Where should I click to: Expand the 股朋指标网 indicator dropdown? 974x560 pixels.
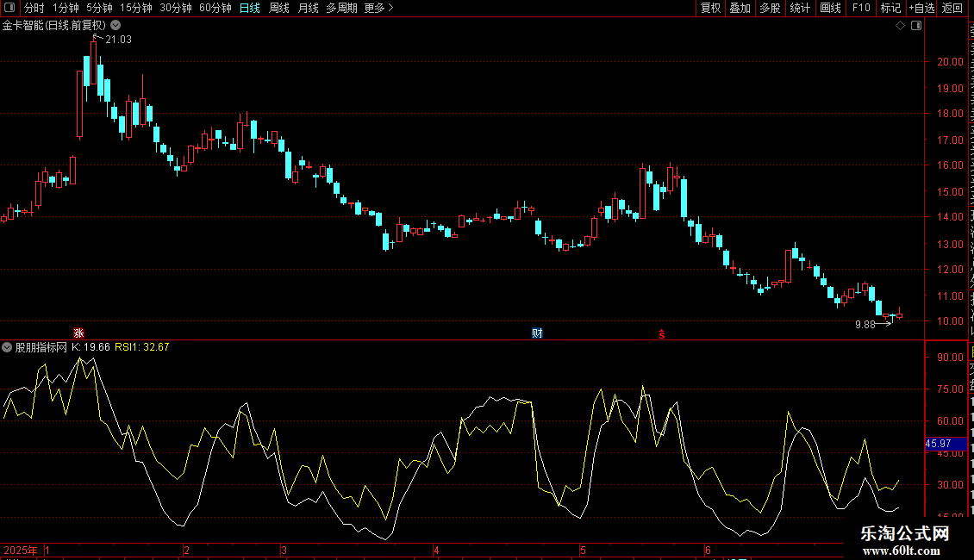click(x=7, y=347)
